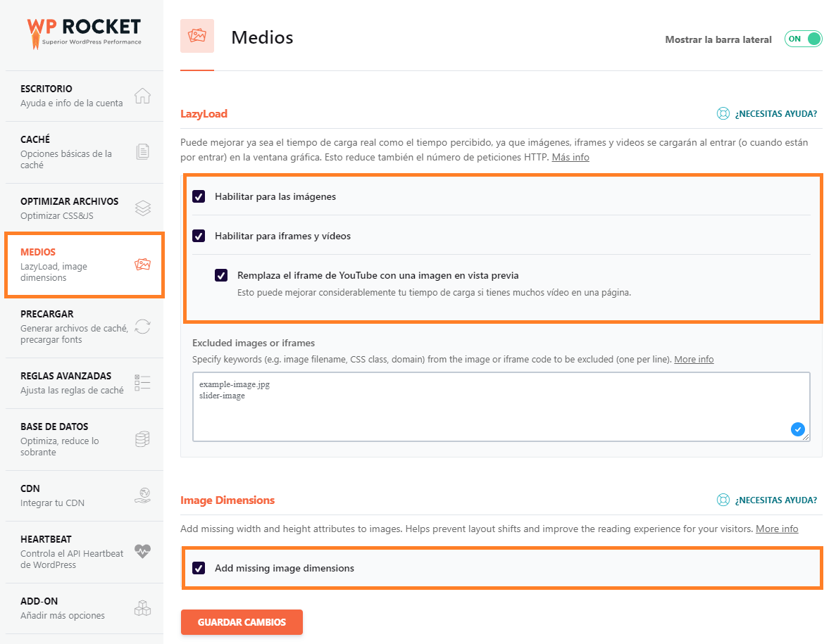Click the Heartbeat heart icon

tap(143, 552)
